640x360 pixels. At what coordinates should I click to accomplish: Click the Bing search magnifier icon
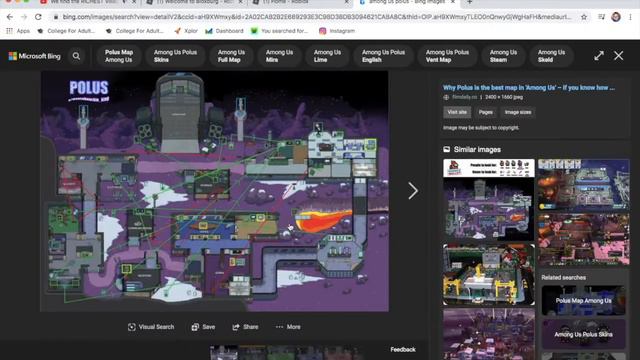tap(76, 56)
